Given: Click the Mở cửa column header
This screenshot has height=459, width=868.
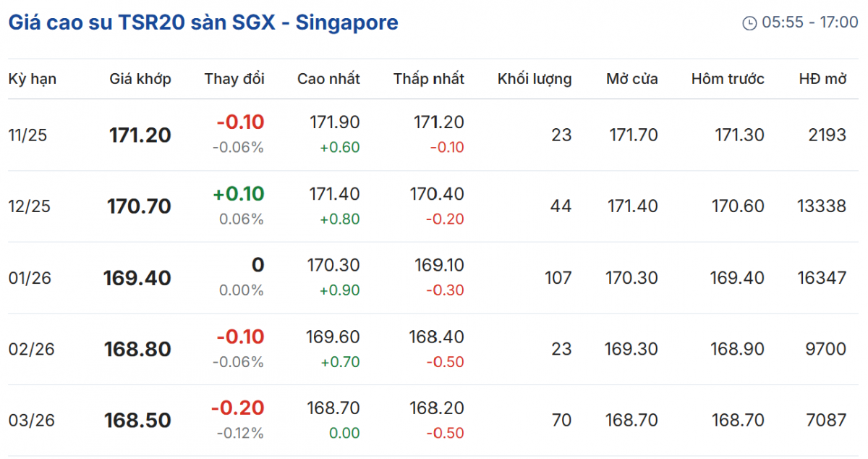Looking at the screenshot, I should (x=632, y=79).
